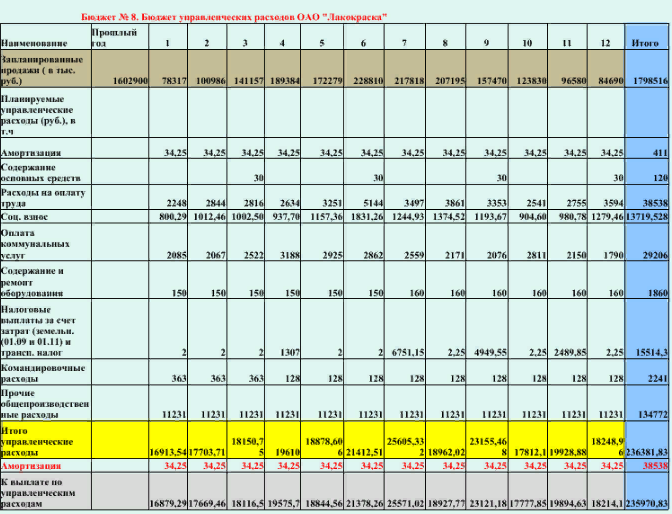The height and width of the screenshot is (514, 672).
Task: Select payout value 16879,29
Action: pos(168,504)
